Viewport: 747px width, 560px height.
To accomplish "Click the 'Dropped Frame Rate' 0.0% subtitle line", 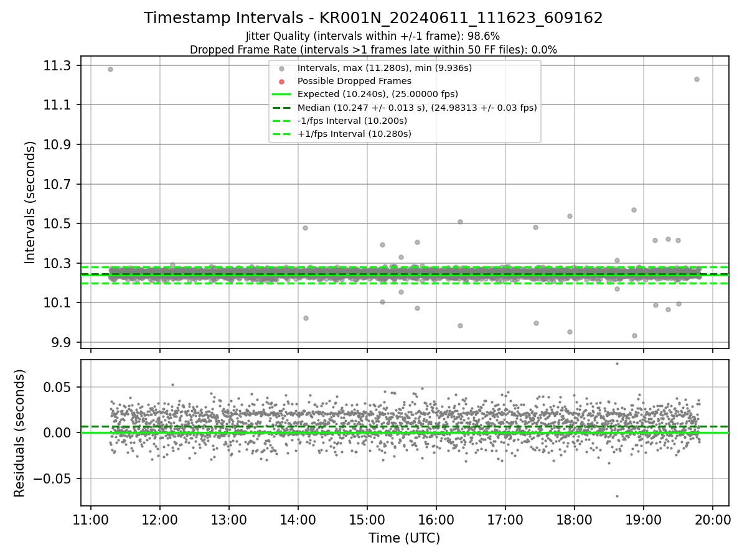I will tap(374, 50).
